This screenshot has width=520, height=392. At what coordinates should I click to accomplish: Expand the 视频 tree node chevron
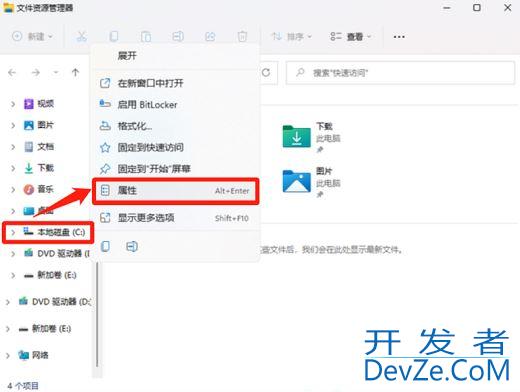pos(13,104)
